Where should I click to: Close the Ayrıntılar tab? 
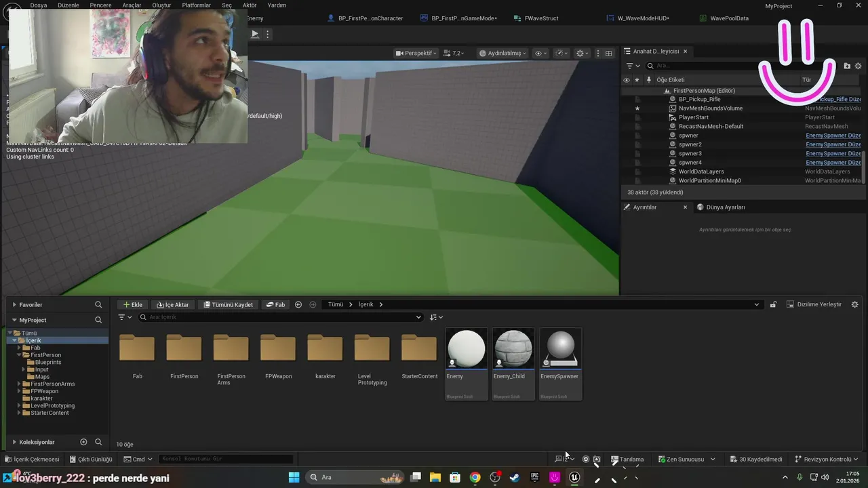[685, 207]
